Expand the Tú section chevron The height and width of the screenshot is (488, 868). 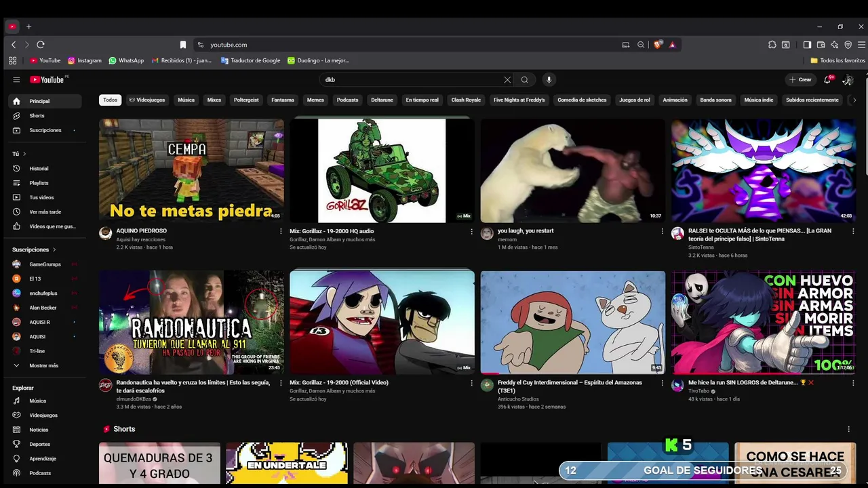[24, 154]
